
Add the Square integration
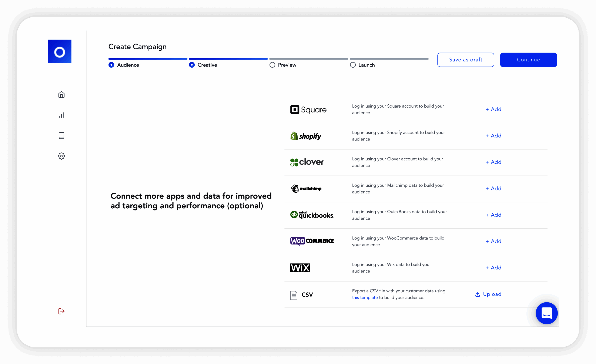click(493, 109)
